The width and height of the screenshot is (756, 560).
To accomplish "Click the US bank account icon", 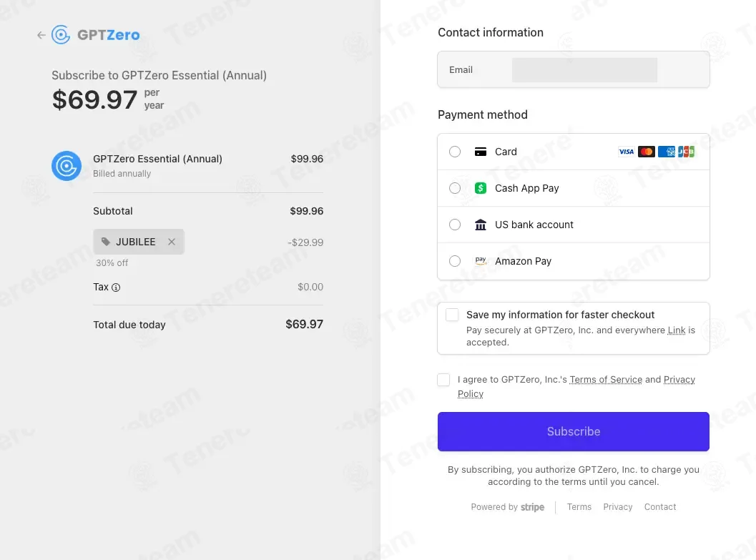I will [x=481, y=225].
